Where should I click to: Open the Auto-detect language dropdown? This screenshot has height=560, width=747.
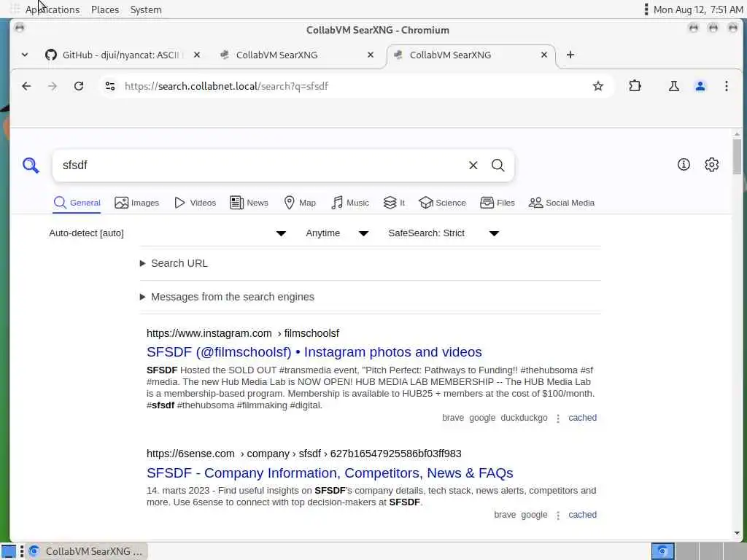tap(167, 233)
